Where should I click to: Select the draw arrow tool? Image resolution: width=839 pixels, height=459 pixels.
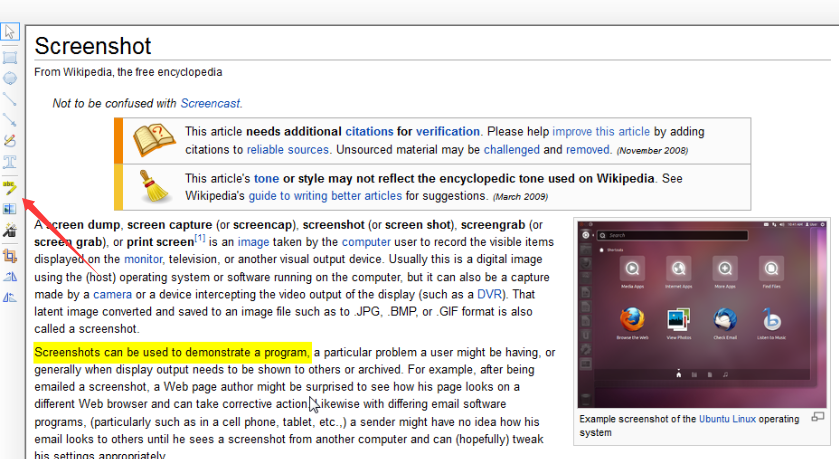10,120
